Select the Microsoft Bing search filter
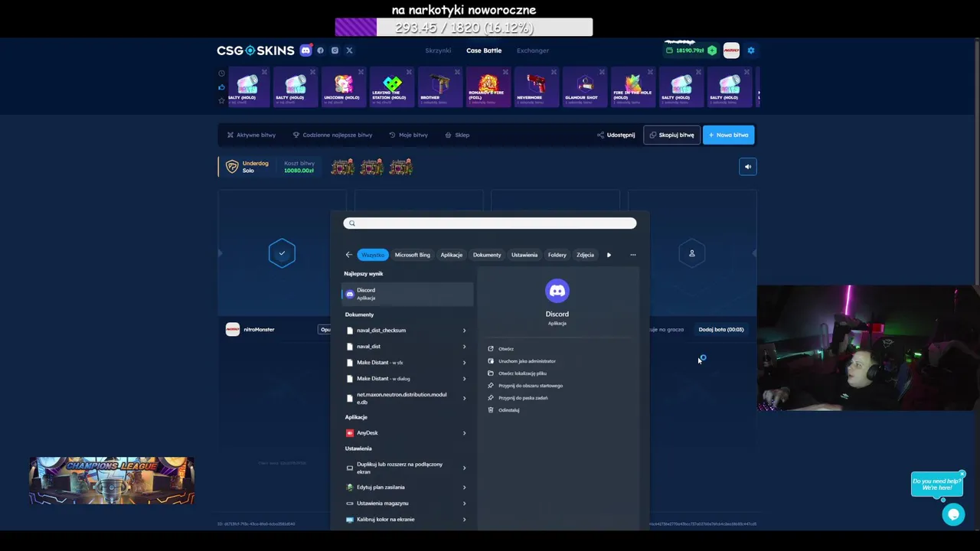 (x=412, y=255)
